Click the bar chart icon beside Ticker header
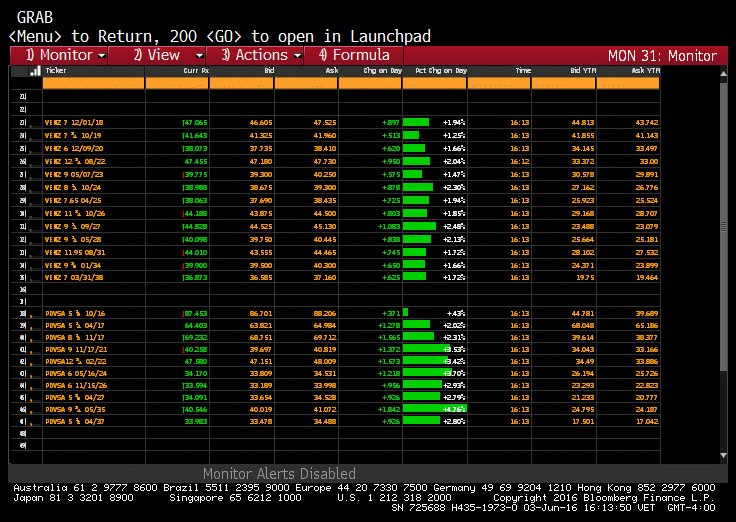The width and height of the screenshot is (736, 522). pyautogui.click(x=35, y=71)
